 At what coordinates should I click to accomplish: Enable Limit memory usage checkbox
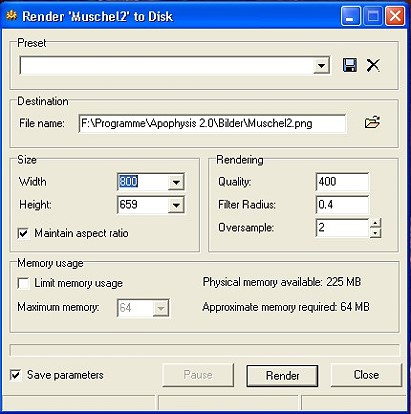(x=23, y=283)
